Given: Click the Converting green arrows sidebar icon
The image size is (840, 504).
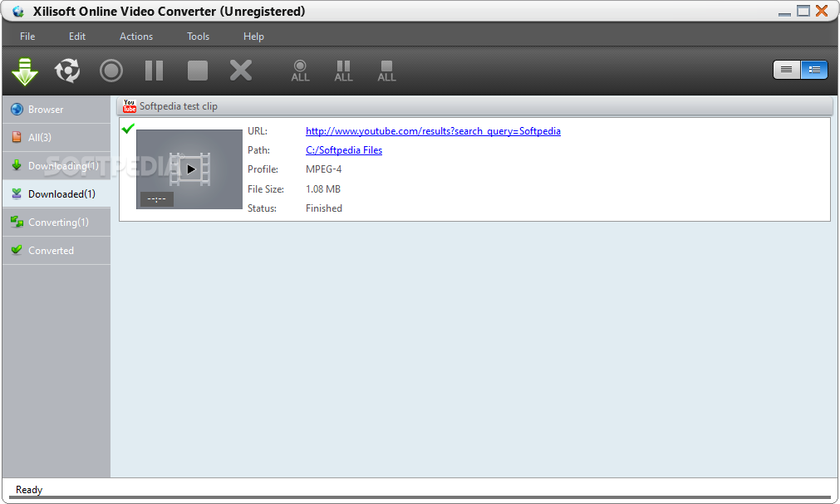Looking at the screenshot, I should [17, 222].
